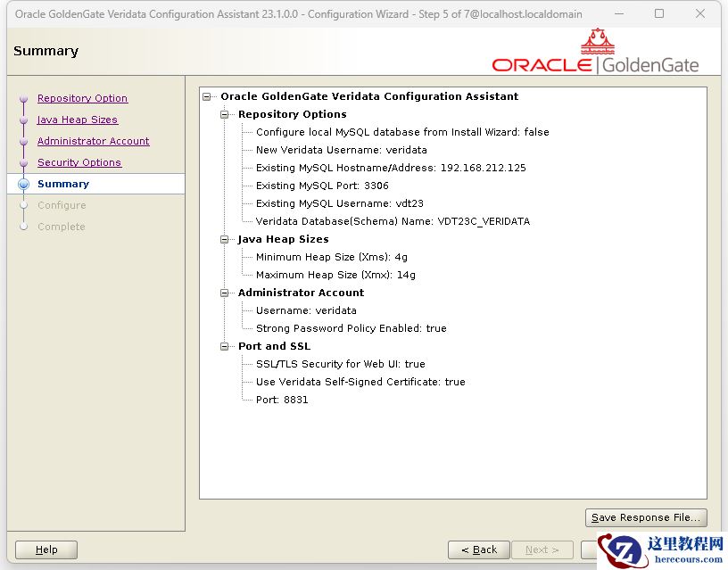The image size is (728, 570).
Task: Select 'Strong Password Policy Enabled: true' row
Action: [x=351, y=328]
